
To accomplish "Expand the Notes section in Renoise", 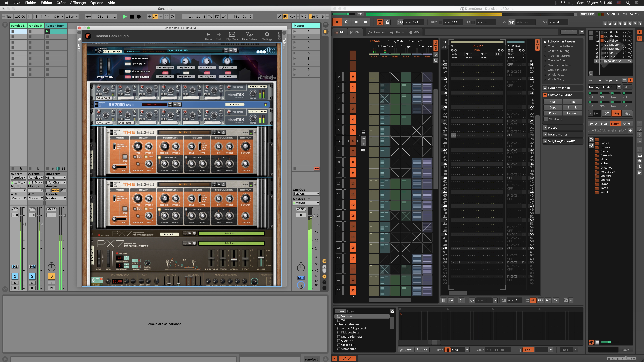I will point(545,128).
